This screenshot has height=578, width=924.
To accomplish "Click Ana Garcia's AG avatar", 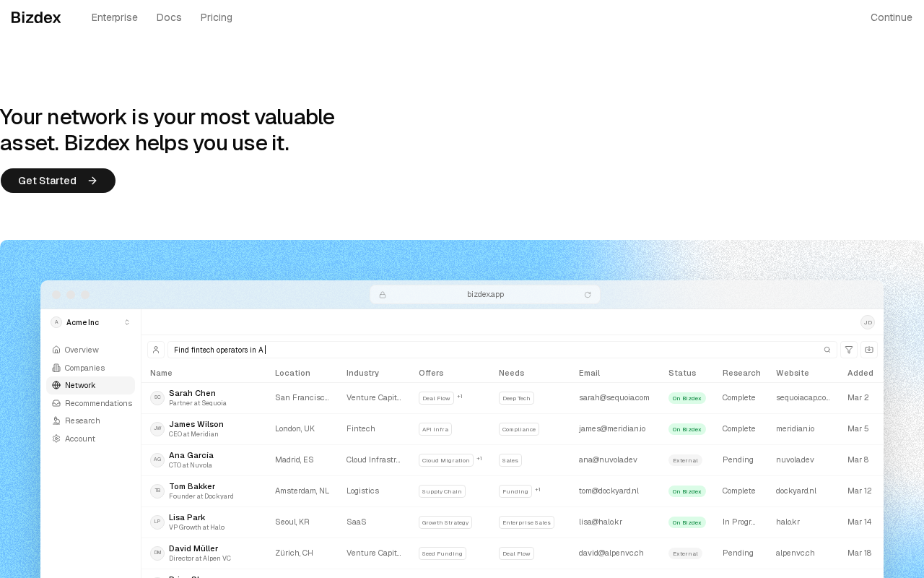I will (x=157, y=460).
